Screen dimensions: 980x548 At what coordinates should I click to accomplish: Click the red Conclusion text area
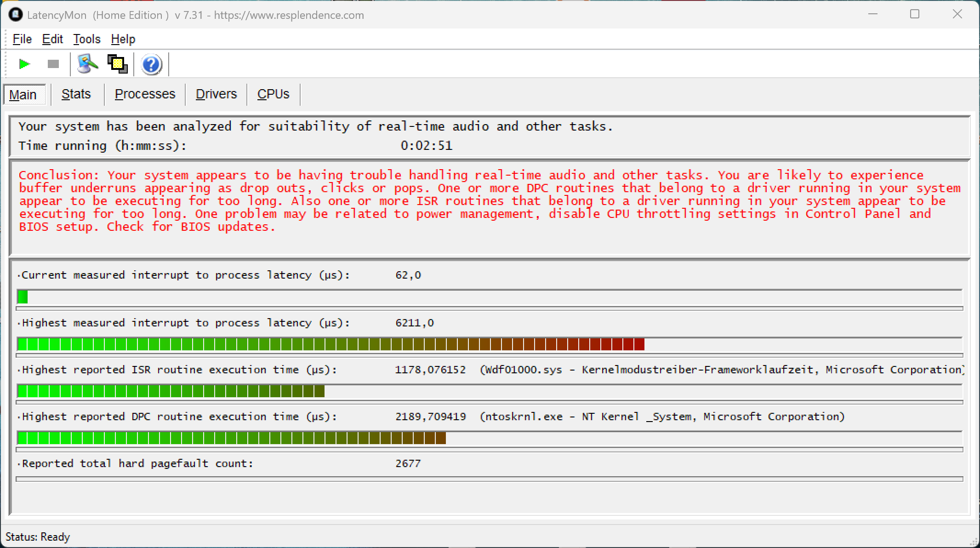(x=489, y=201)
